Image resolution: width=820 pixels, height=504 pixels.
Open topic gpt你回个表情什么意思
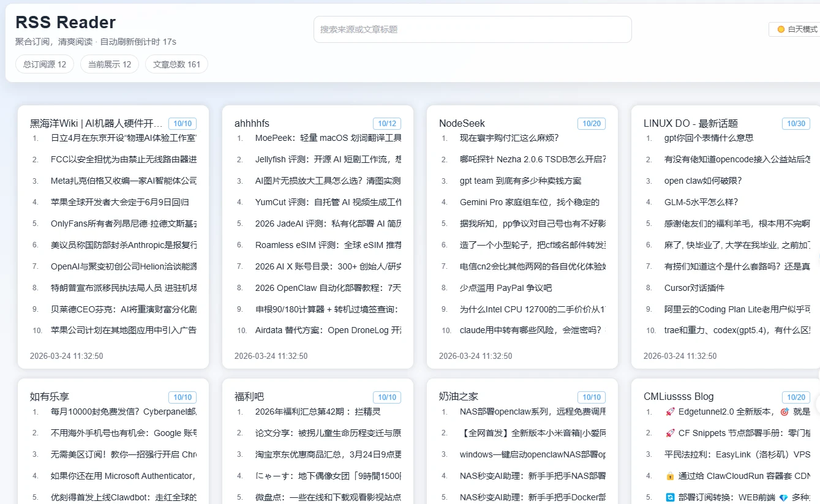point(709,138)
